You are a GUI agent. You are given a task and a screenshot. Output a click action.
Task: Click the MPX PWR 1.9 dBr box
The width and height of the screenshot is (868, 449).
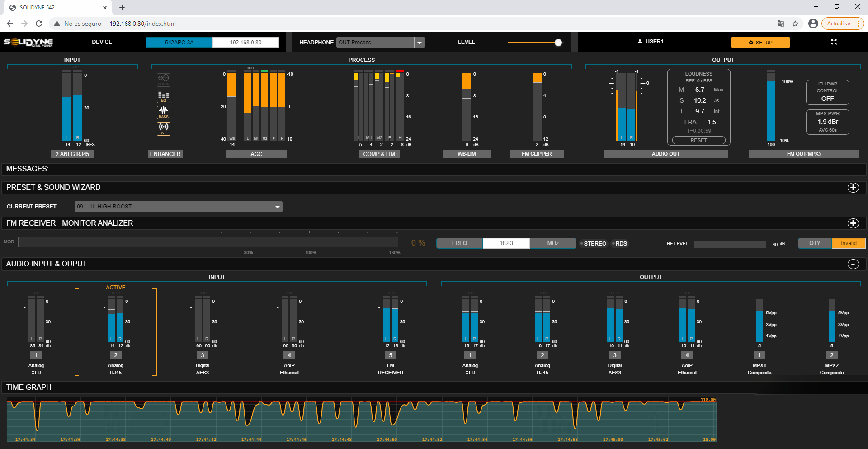coord(827,122)
